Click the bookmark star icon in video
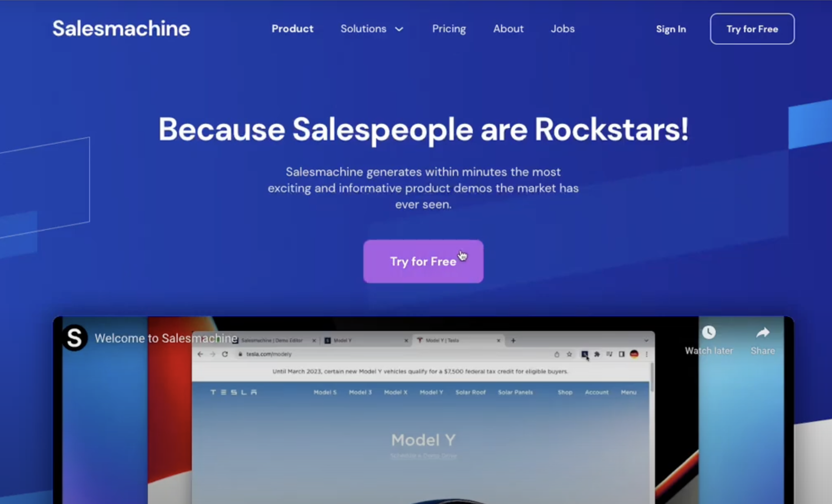The image size is (832, 504). pyautogui.click(x=569, y=354)
